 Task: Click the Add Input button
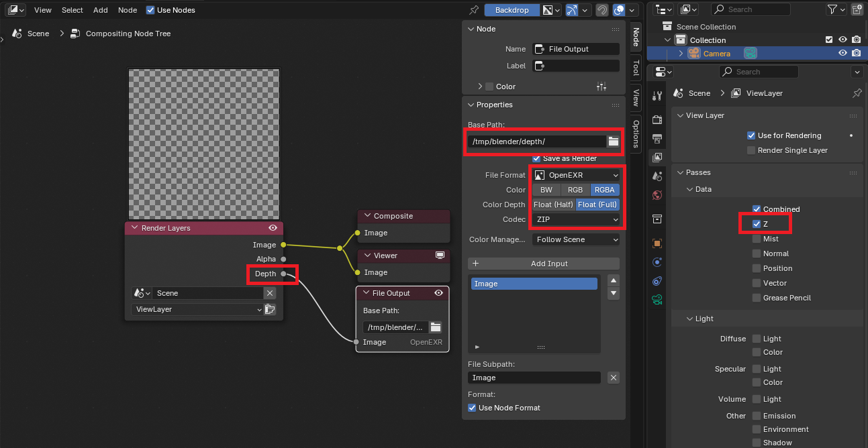[543, 263]
